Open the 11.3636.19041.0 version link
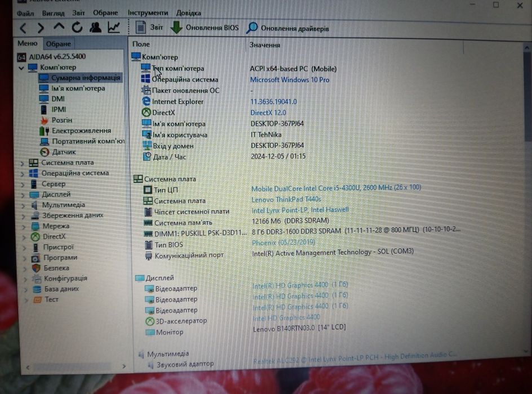Viewport: 532px width, 394px height. tap(273, 102)
